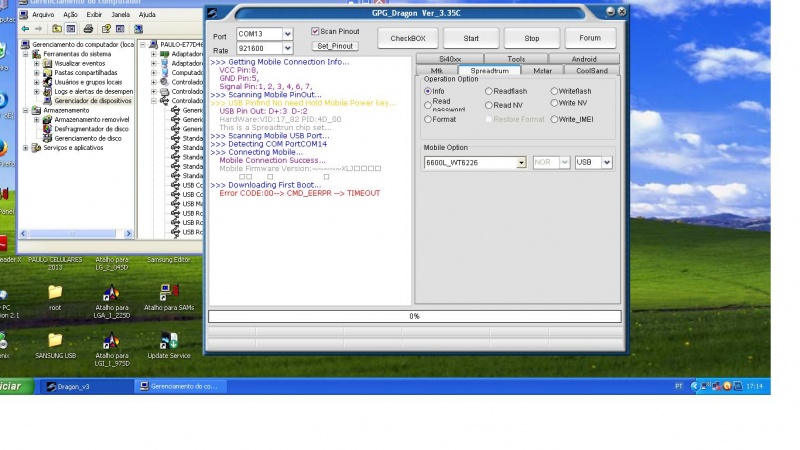800x450 pixels.
Task: Select the Read password radio option
Action: [x=428, y=105]
